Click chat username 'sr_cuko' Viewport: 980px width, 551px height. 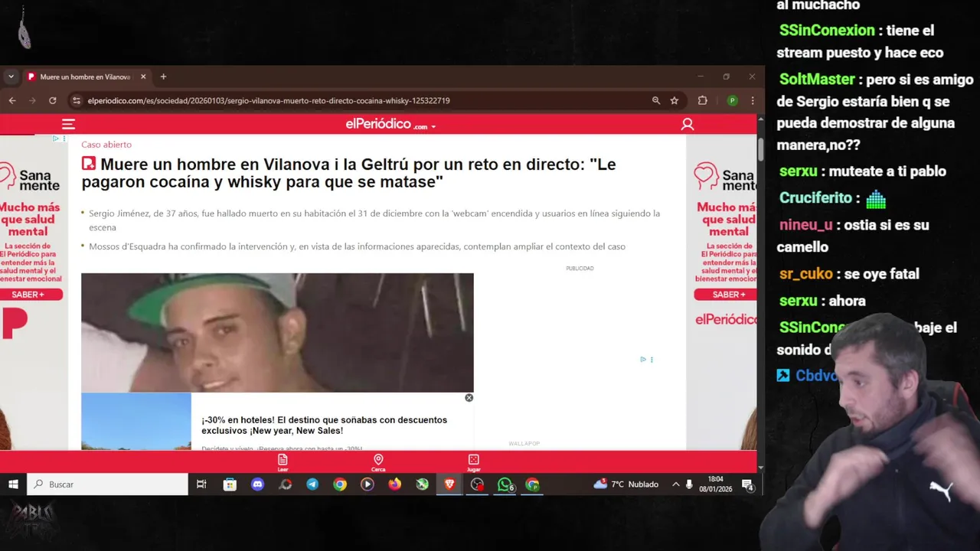(x=805, y=274)
